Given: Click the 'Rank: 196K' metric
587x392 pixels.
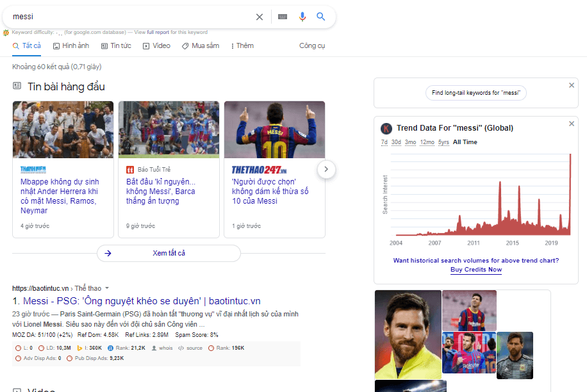Looking at the screenshot, I should pos(226,348).
